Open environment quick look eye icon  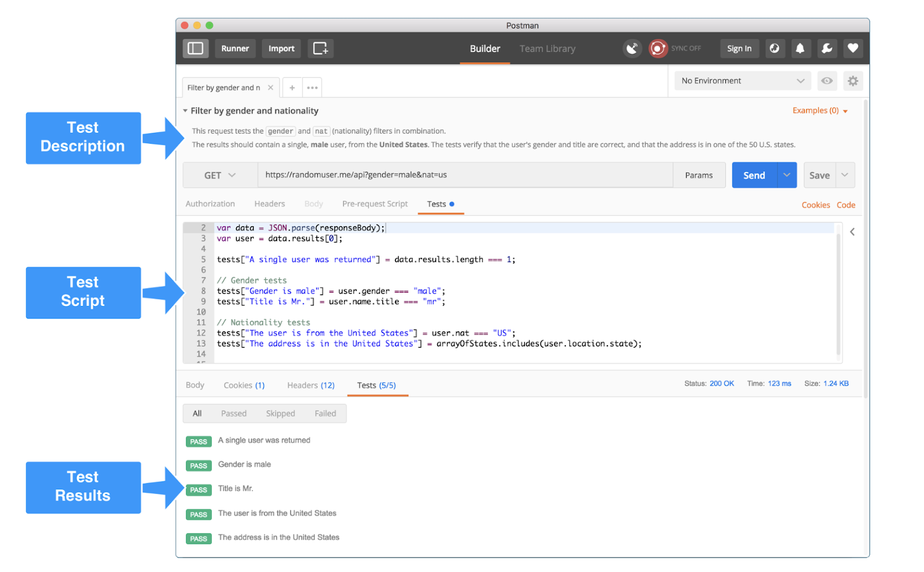[827, 81]
